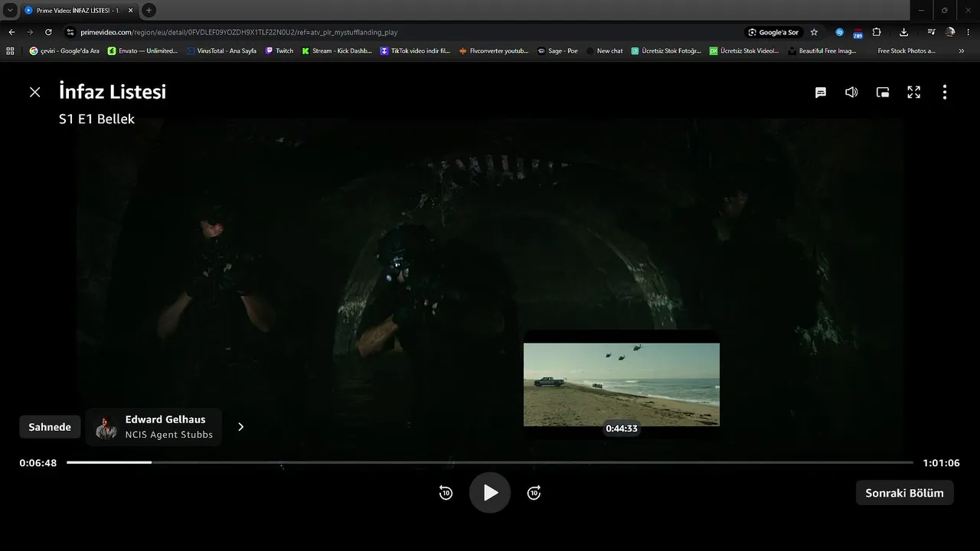
Task: Click Edward Gelhaus actor photo
Action: [x=106, y=427]
